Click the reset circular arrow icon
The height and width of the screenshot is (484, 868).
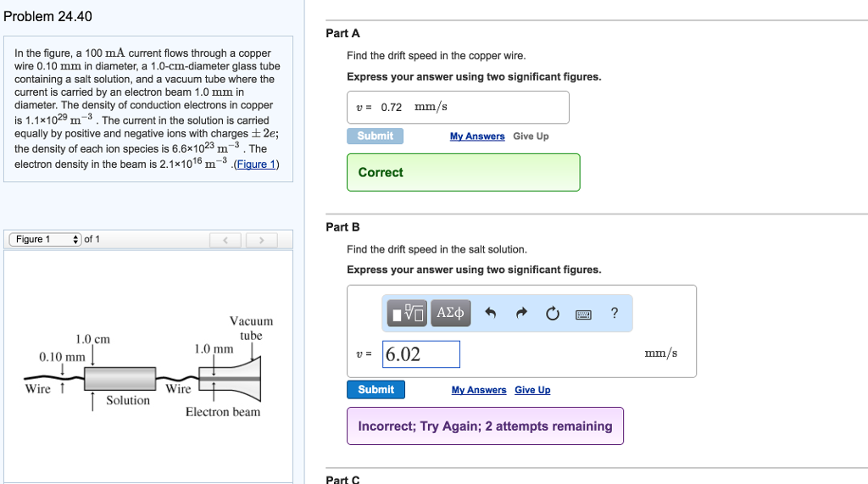(x=553, y=314)
